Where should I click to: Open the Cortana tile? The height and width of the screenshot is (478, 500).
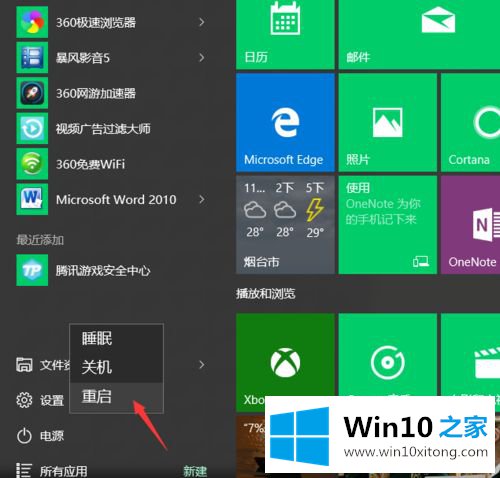click(470, 123)
